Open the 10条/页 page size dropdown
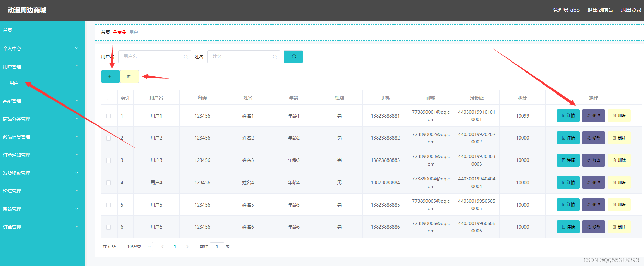Screen dimensions: 644x266 tap(137, 247)
